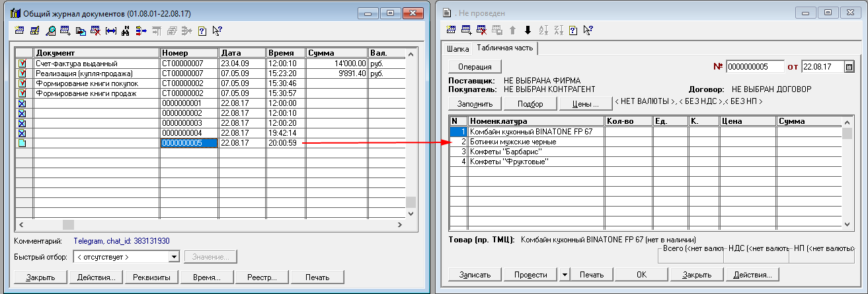Click View document magnifier icon in journal toolbar
The width and height of the screenshot is (868, 294).
[50, 30]
